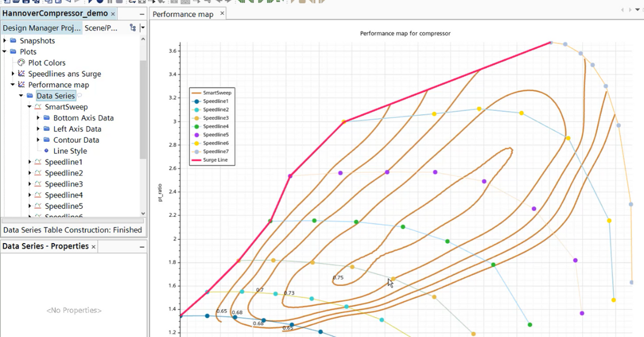Click the Contour Data folder icon

(x=47, y=140)
